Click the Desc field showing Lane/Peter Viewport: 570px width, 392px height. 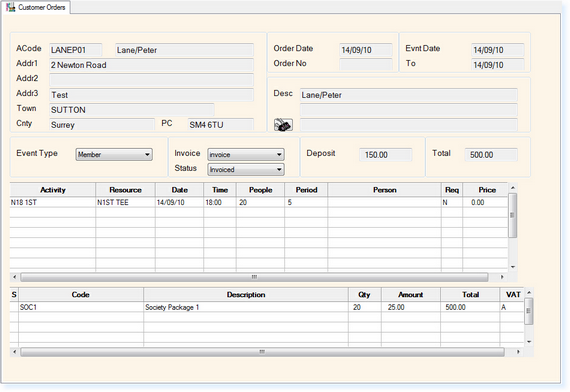coord(409,95)
